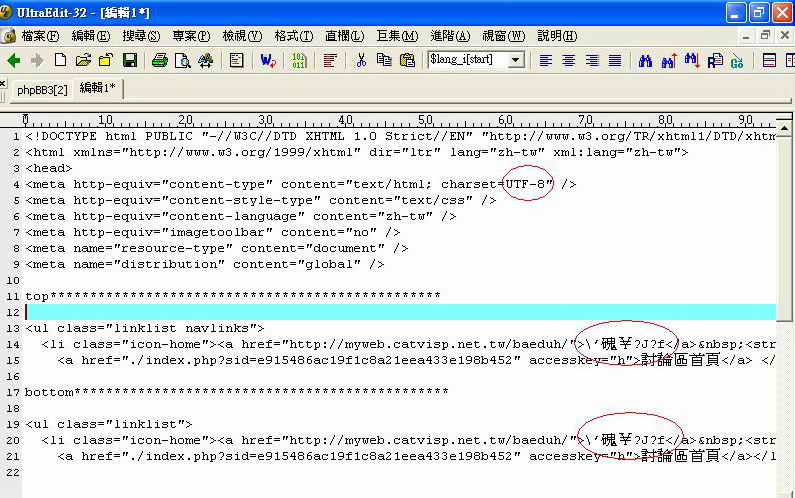This screenshot has width=795, height=498.
Task: Toggle Hex edit mode 101 011 icon
Action: (x=299, y=61)
